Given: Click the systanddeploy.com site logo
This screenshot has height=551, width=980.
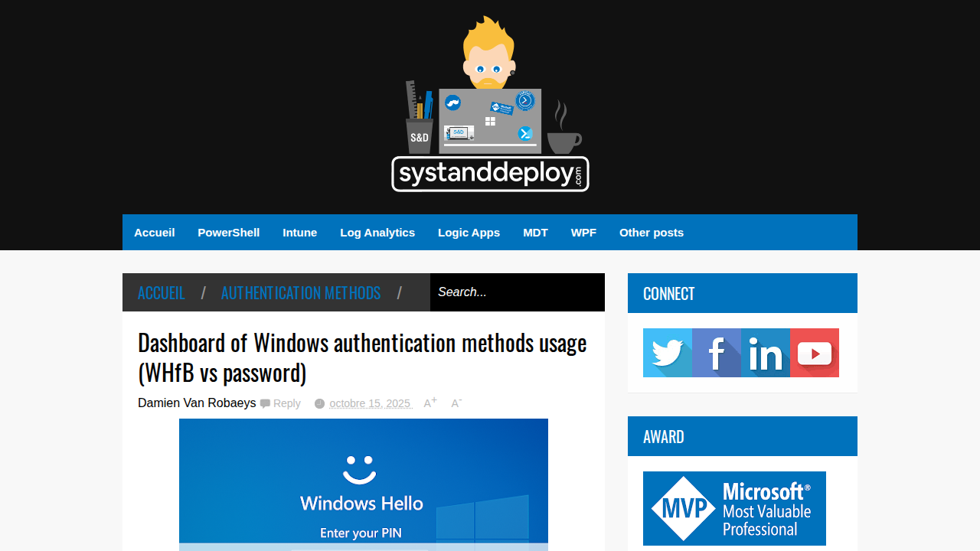Looking at the screenshot, I should coord(490,104).
